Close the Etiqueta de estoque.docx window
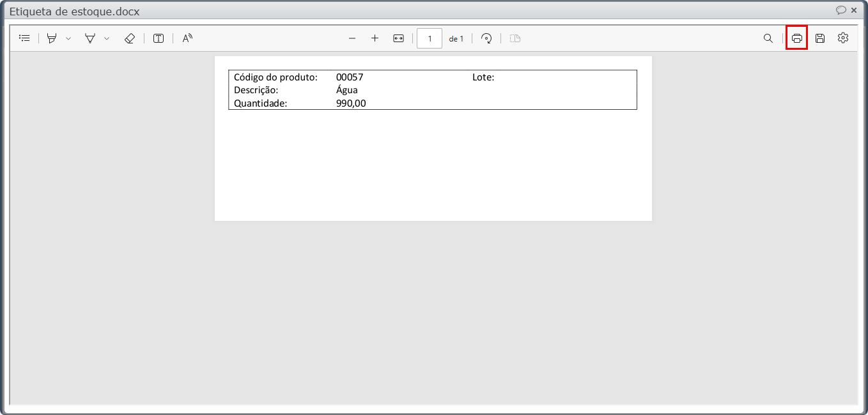 tap(854, 10)
